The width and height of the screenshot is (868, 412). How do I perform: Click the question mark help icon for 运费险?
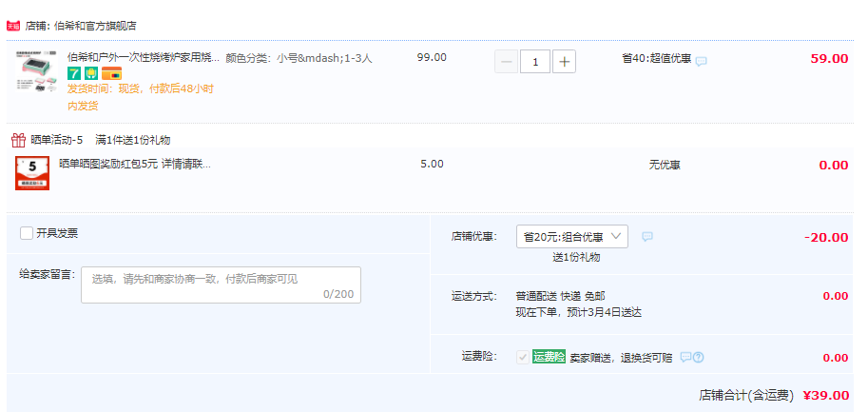[x=698, y=357]
